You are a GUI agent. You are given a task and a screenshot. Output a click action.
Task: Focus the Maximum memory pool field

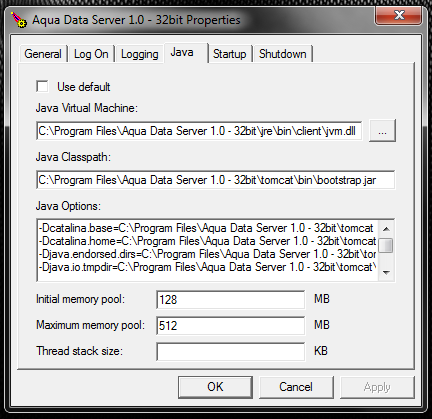231,325
